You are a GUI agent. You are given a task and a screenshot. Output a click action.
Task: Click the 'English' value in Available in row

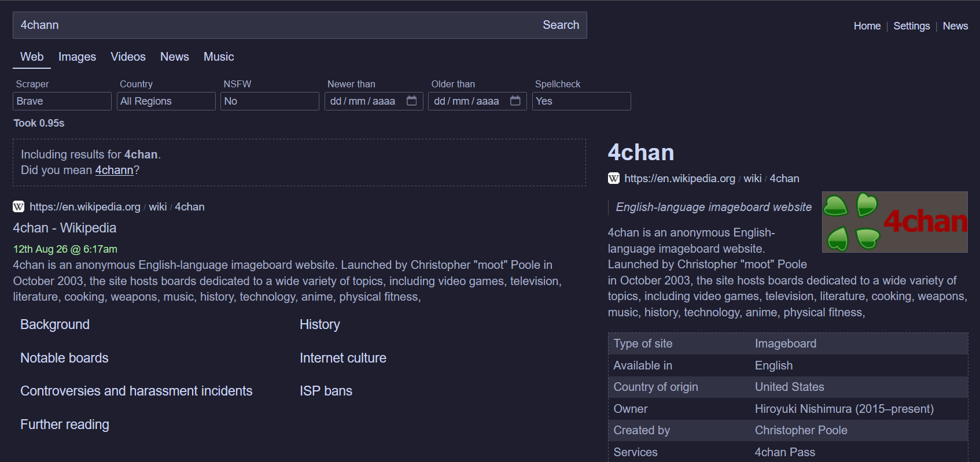[774, 365]
